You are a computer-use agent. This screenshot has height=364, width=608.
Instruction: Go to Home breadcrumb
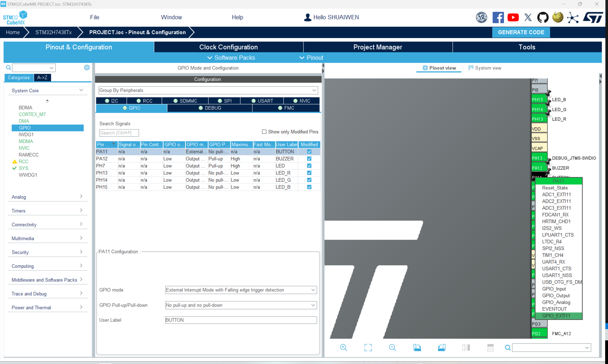[13, 32]
